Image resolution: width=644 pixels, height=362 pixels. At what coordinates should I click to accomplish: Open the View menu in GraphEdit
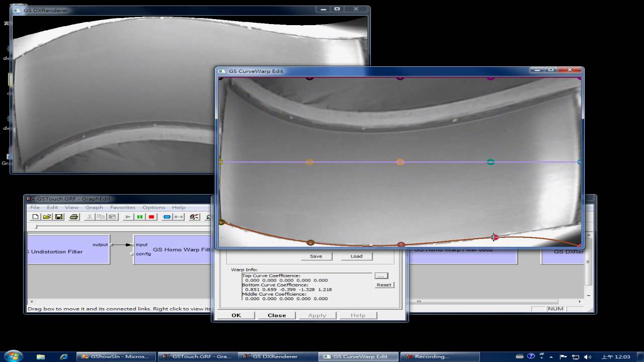tap(71, 207)
